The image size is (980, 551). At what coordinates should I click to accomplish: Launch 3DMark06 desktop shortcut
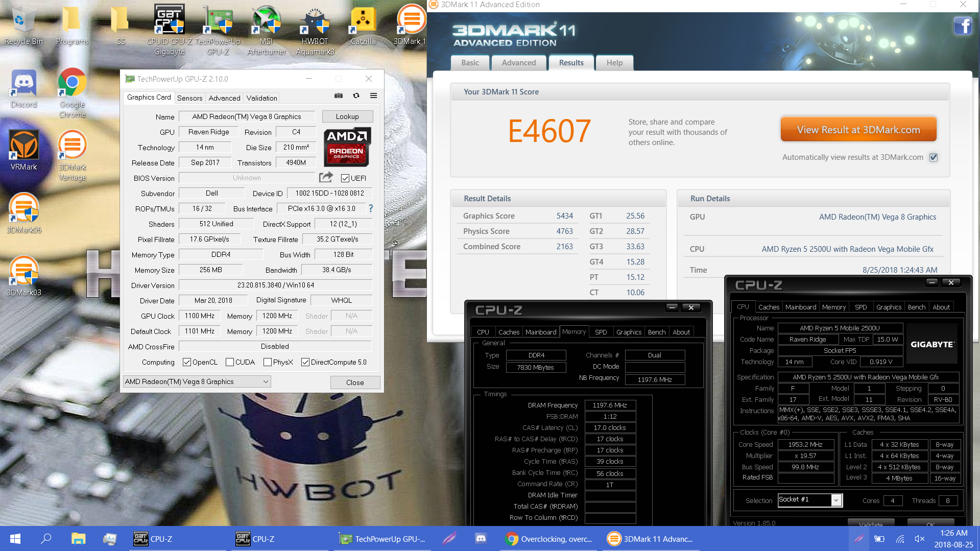pos(23,213)
